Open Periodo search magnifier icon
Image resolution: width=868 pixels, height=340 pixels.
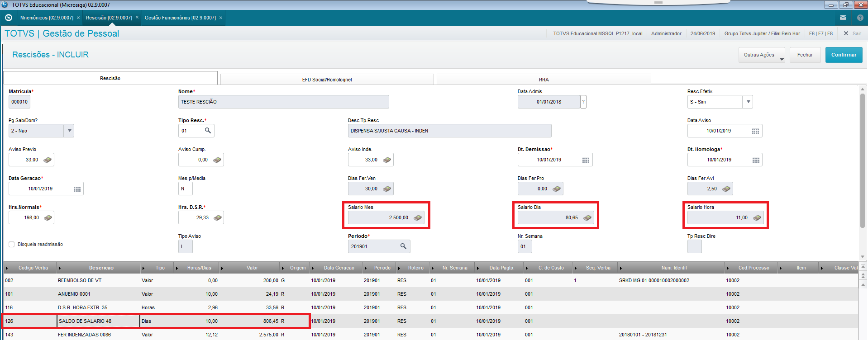(403, 246)
